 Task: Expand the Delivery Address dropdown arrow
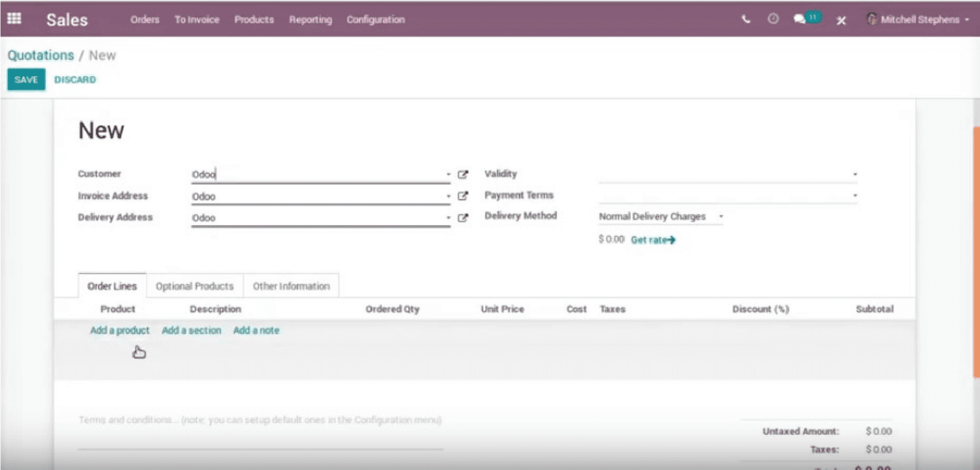pos(448,217)
